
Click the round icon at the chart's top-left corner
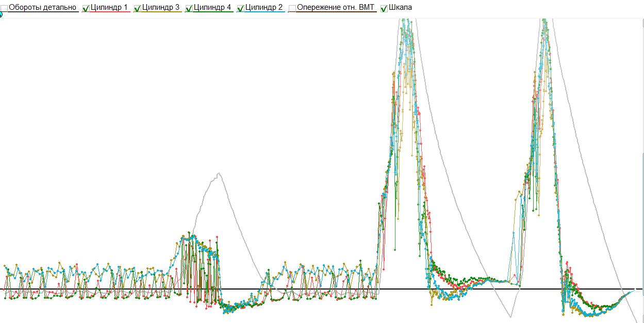pos(1,14)
